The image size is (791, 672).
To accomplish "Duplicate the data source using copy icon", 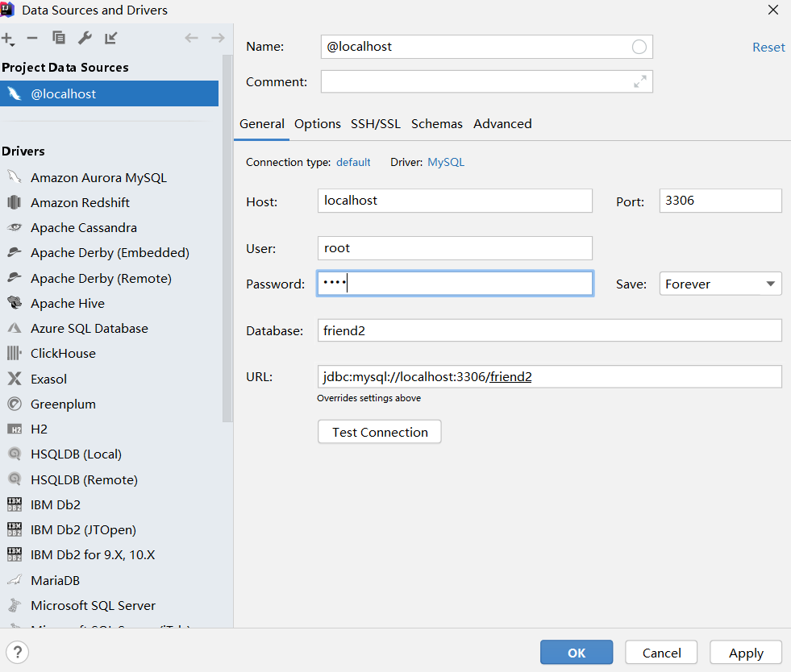I will pyautogui.click(x=58, y=38).
